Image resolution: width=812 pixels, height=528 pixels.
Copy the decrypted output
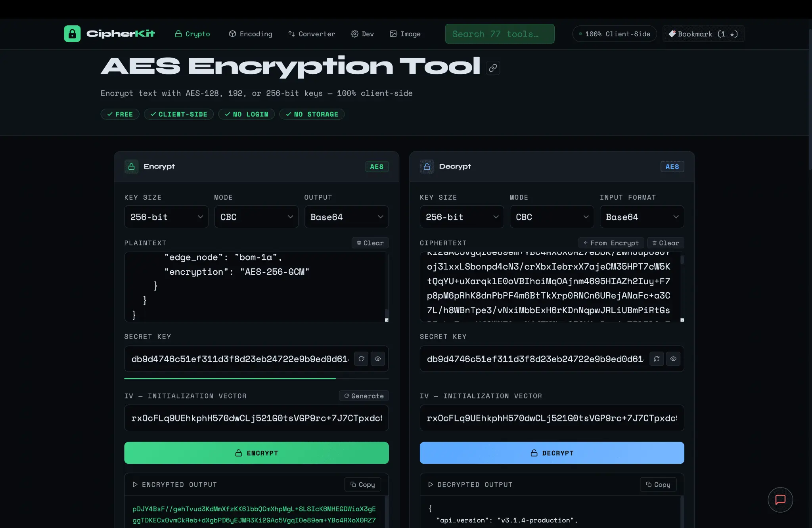658,484
